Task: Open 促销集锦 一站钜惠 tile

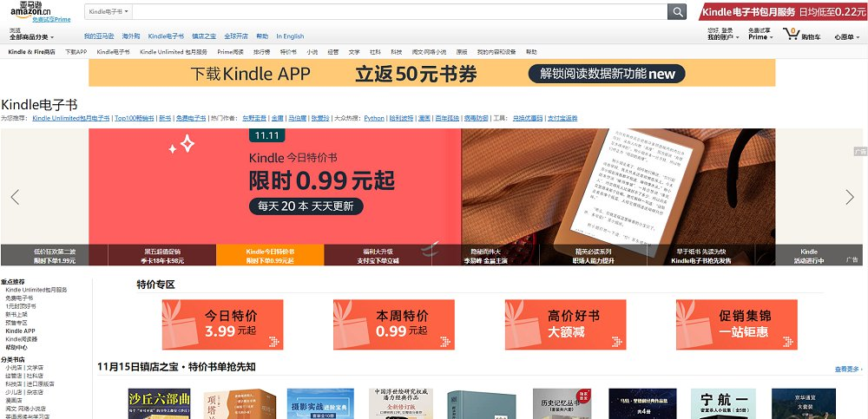Action: pos(736,324)
